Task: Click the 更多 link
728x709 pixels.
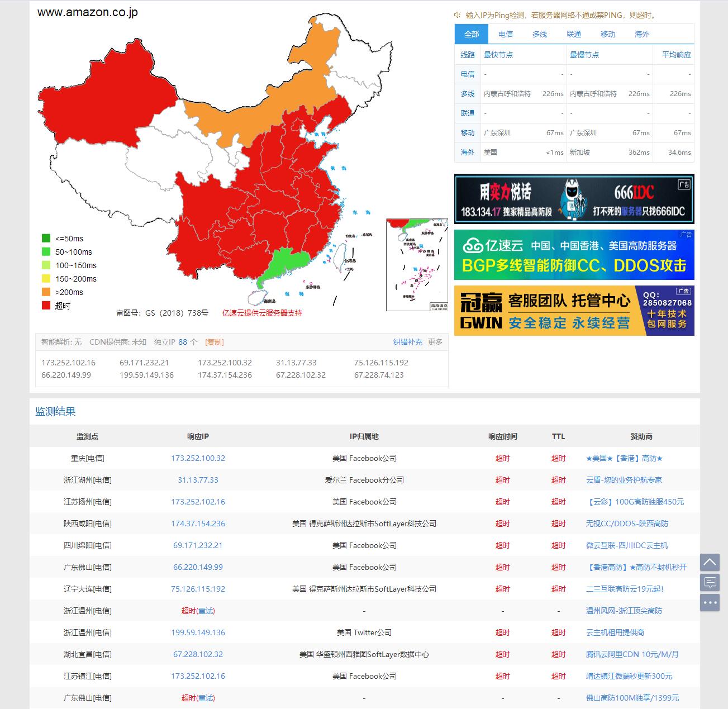Action: pyautogui.click(x=435, y=342)
